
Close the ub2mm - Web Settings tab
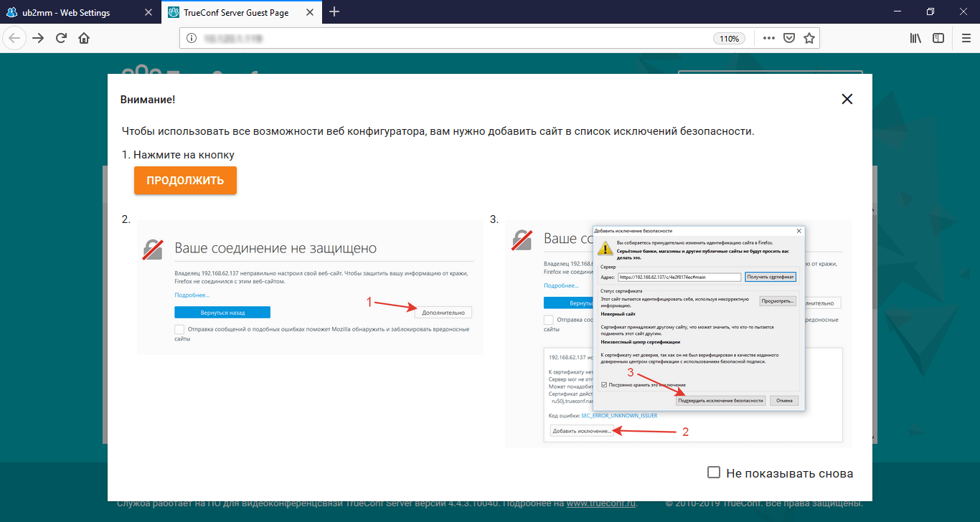point(149,12)
